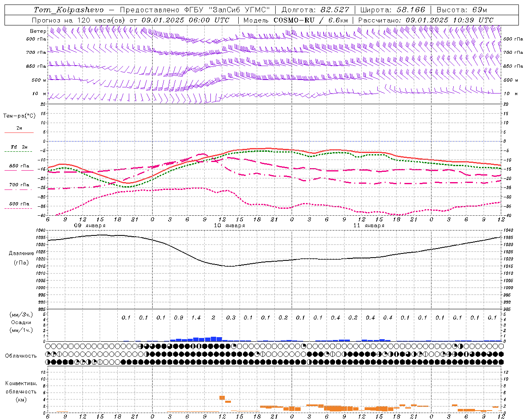525x420 pixels.
Task: Select calculation time 09.01.2025 10:39 UTC
Action: click(x=450, y=20)
